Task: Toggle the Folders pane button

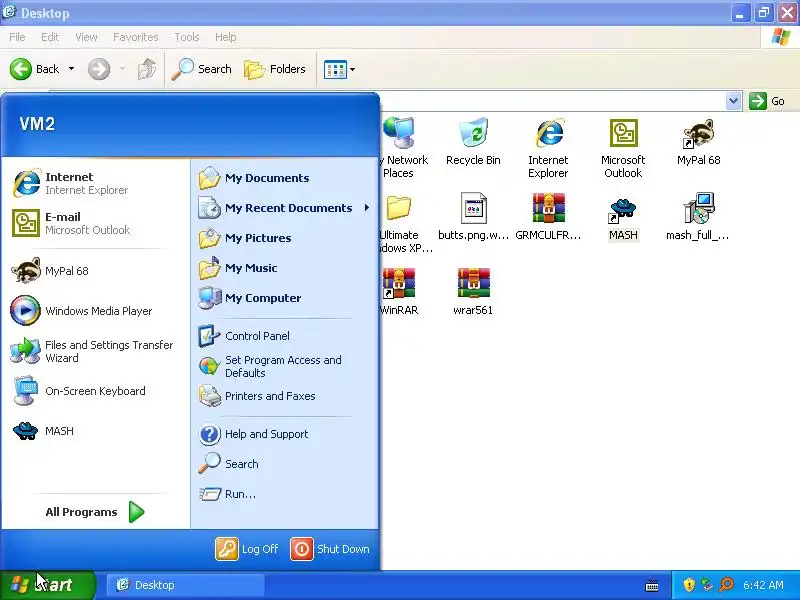Action: [275, 69]
